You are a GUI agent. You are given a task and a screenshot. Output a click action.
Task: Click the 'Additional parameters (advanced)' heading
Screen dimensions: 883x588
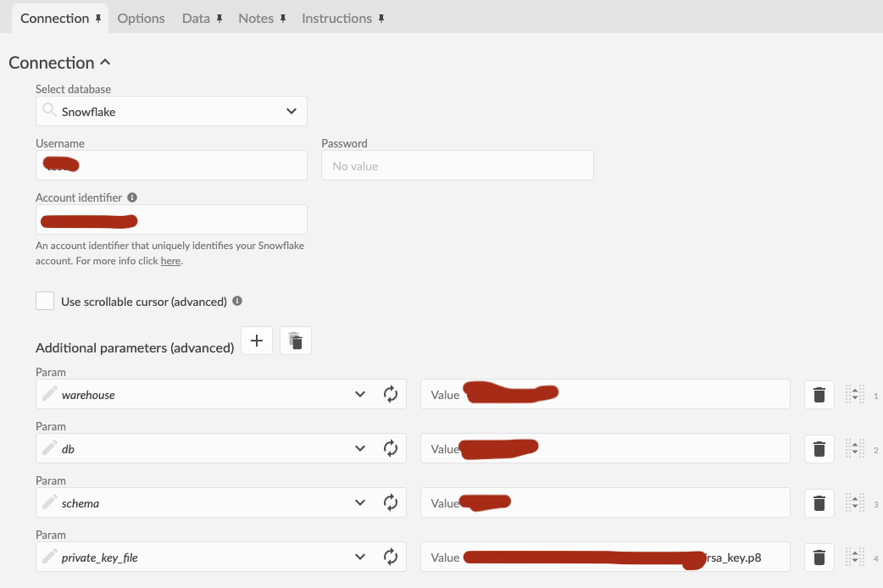pos(135,348)
